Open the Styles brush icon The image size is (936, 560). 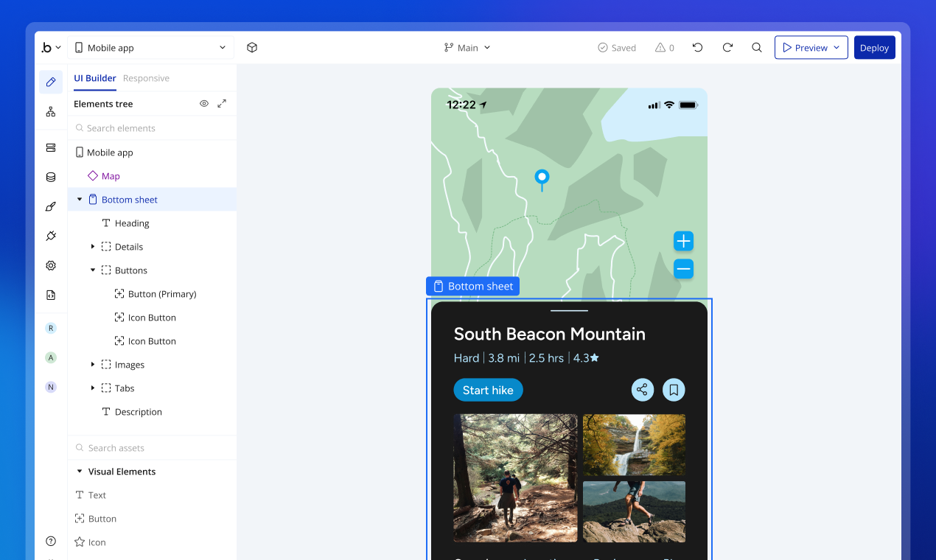(x=51, y=206)
